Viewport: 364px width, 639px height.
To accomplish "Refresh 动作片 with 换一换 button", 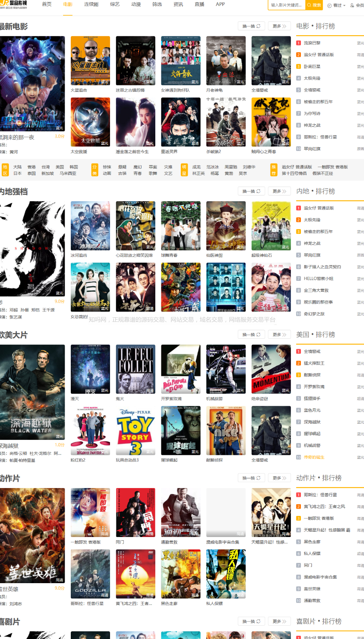I will (x=251, y=478).
